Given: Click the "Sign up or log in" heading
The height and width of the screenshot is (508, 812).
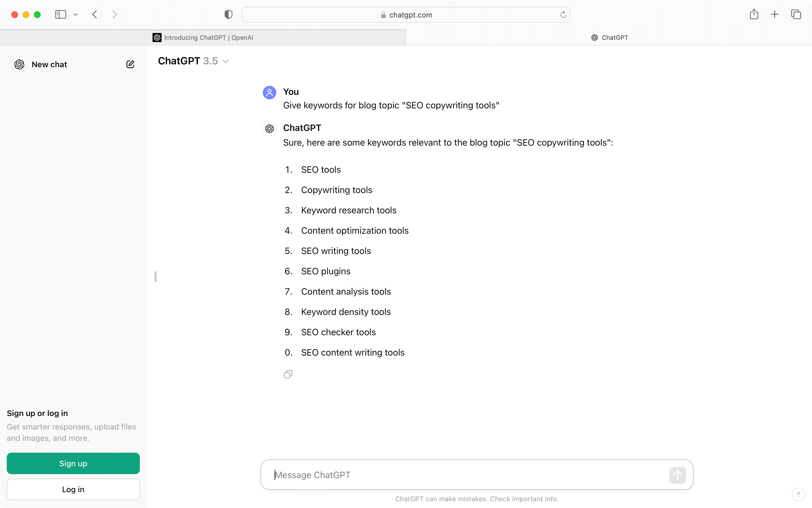Looking at the screenshot, I should click(37, 413).
